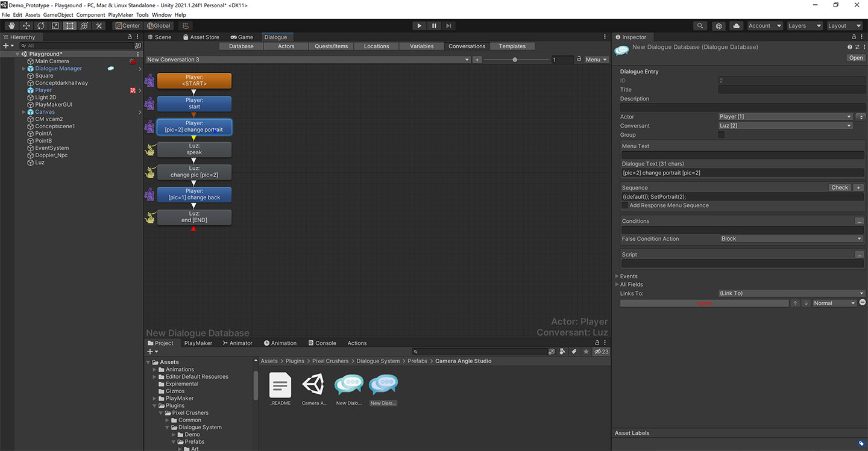This screenshot has width=868, height=451.
Task: Open the Quests/Items section
Action: click(x=332, y=46)
